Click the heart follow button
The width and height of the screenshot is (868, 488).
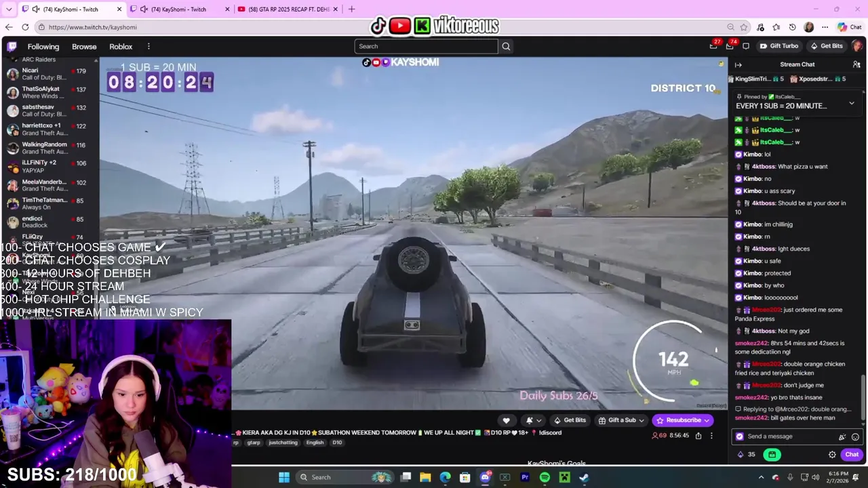point(506,420)
